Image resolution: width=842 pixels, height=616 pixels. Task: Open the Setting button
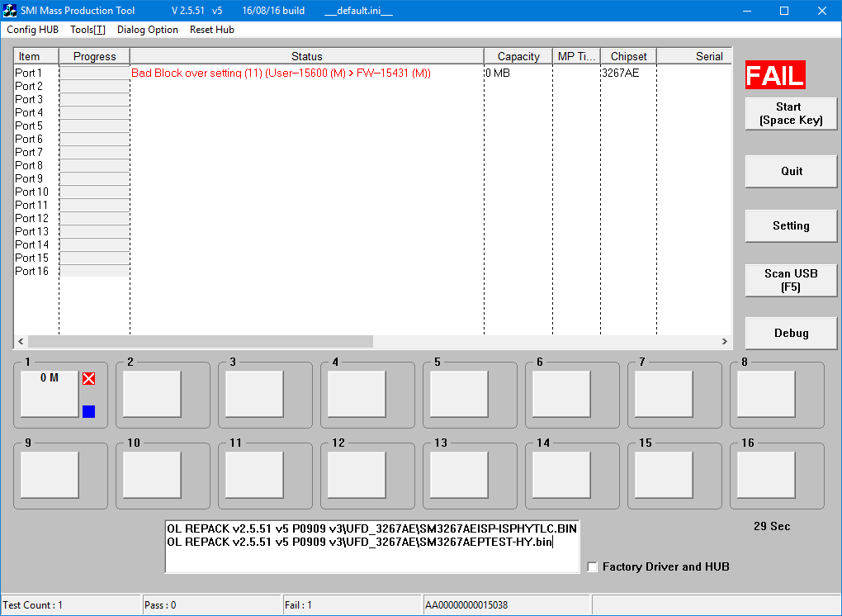point(791,225)
